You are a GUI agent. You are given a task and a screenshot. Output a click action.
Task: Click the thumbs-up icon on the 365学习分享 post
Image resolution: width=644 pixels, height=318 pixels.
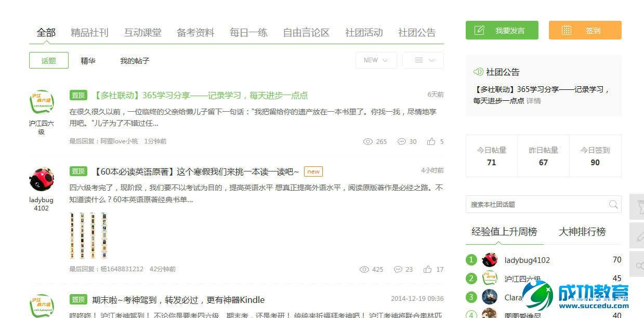pos(431,141)
